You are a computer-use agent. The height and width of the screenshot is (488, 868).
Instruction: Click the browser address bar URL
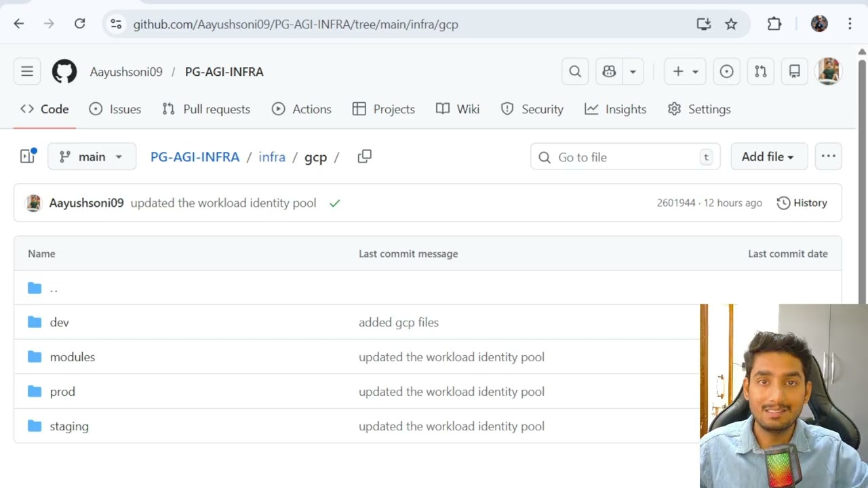(296, 24)
